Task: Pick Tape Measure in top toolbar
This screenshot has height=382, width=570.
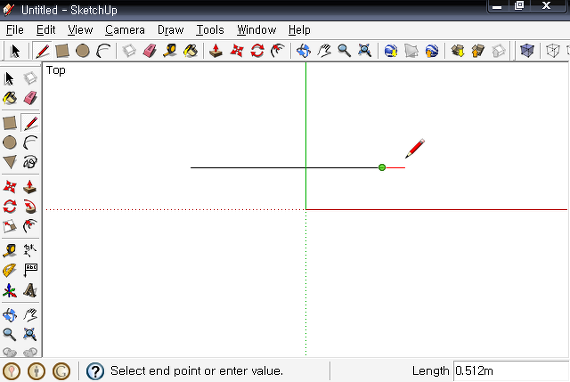Action: point(170,51)
